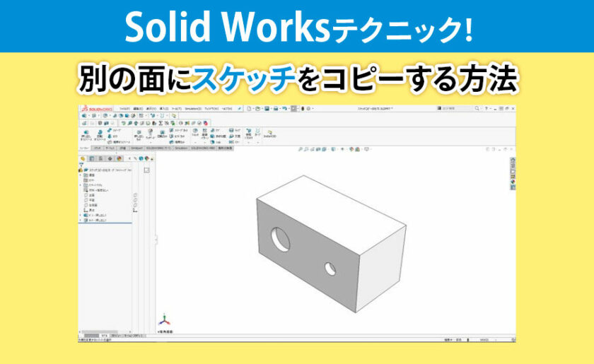Select the 原点 (Origin) tree item
Viewport: 594px width, 364px height.
[89, 210]
